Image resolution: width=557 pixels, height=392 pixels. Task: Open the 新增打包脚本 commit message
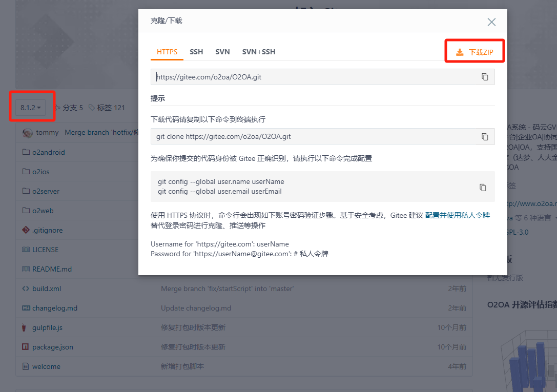point(182,367)
